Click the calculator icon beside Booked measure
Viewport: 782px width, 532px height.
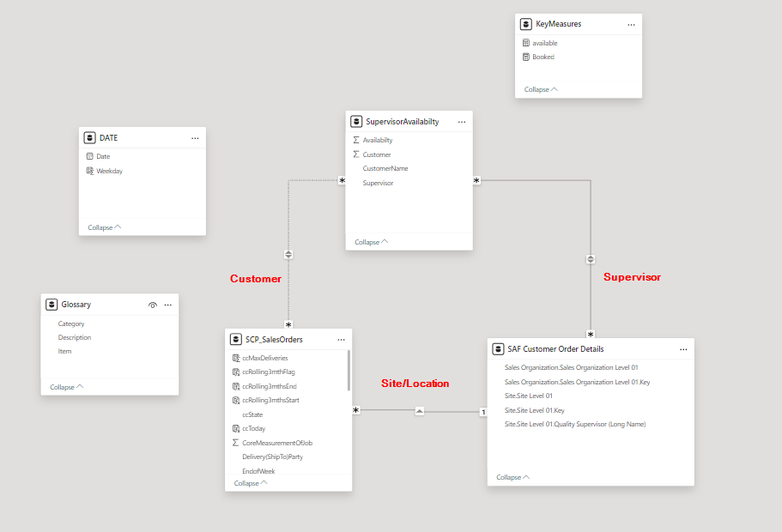coord(525,57)
